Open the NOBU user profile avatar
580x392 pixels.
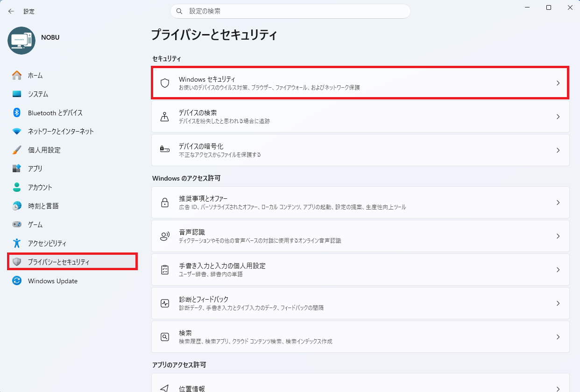21,41
